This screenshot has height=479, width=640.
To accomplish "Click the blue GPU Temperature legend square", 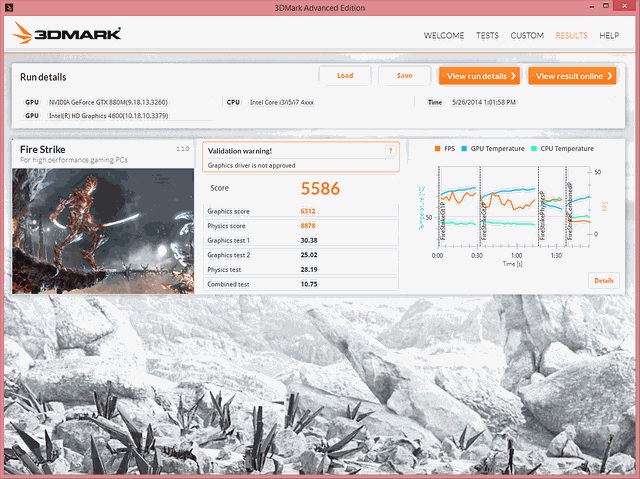I will tap(464, 149).
